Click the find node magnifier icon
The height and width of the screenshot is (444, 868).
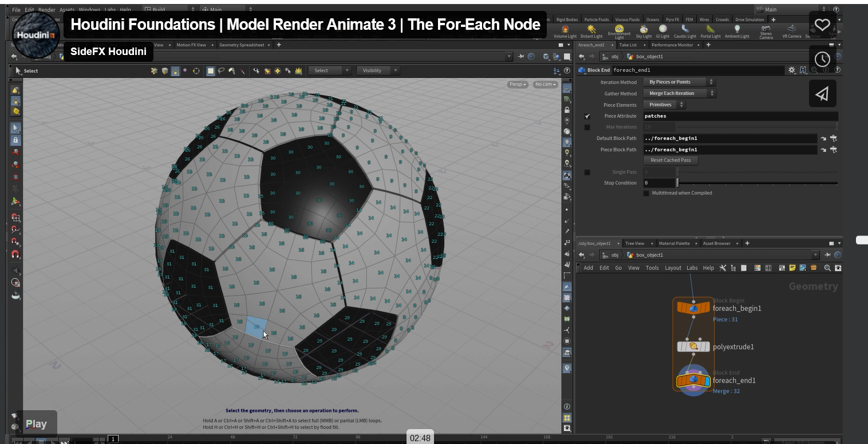click(x=827, y=268)
